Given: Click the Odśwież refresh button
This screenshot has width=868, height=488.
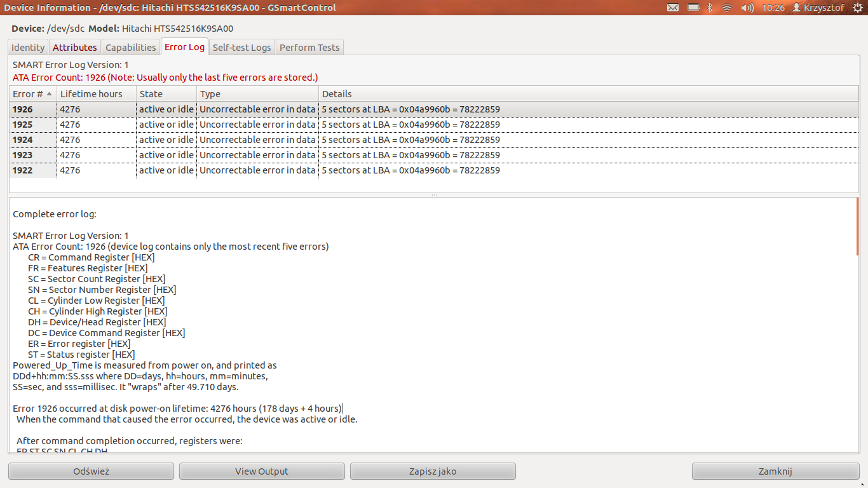Looking at the screenshot, I should point(91,471).
